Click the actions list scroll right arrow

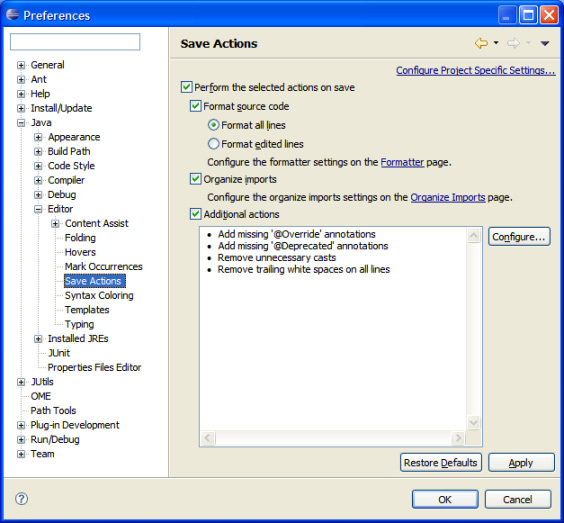[458, 438]
